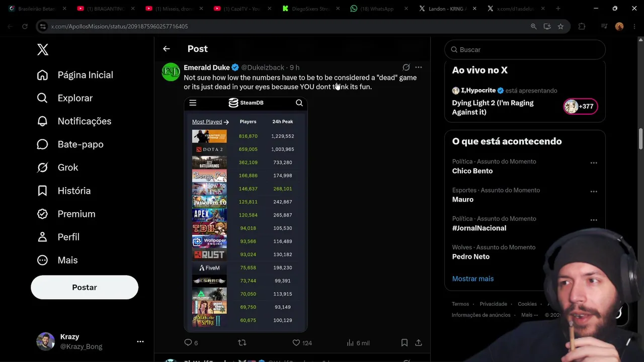Open the post's more options menu
This screenshot has height=362, width=644.
pyautogui.click(x=419, y=67)
